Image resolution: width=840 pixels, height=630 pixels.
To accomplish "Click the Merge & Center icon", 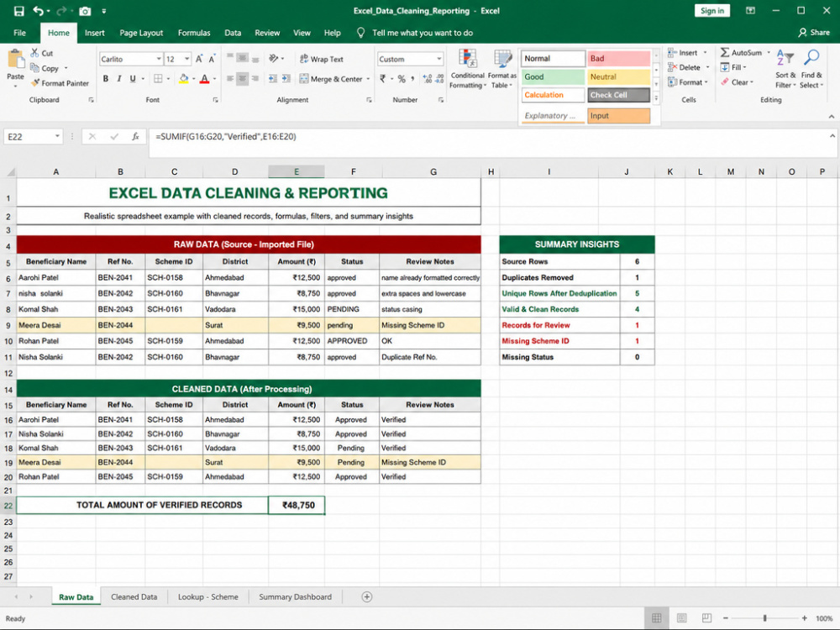I will tap(304, 79).
